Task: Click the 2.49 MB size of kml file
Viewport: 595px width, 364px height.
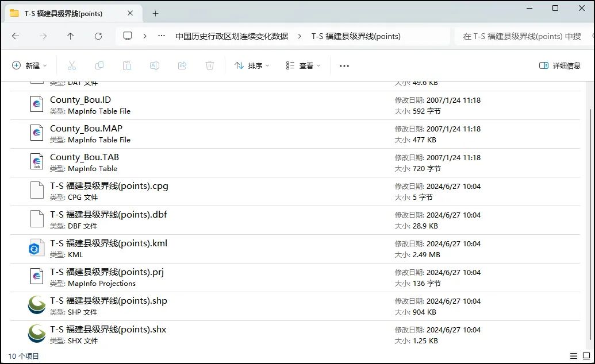Action: click(426, 255)
